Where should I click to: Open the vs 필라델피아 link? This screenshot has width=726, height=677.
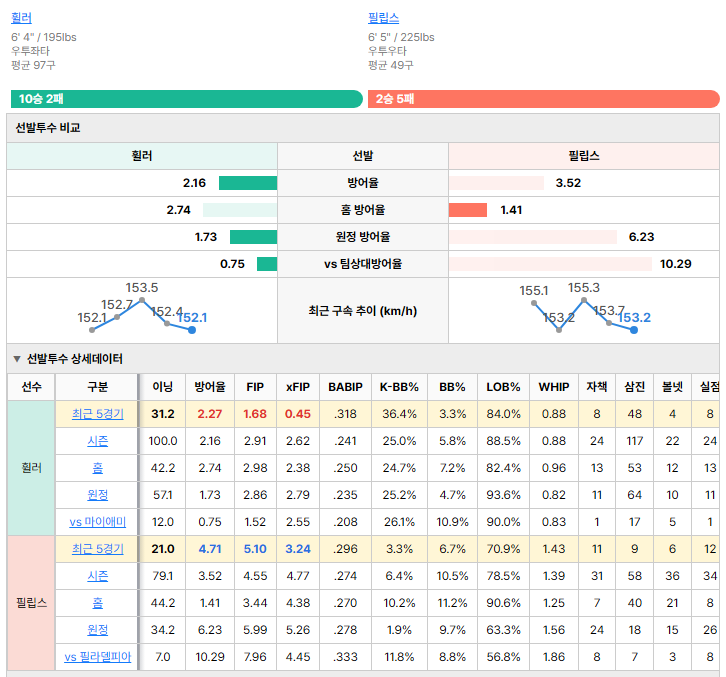click(x=98, y=657)
